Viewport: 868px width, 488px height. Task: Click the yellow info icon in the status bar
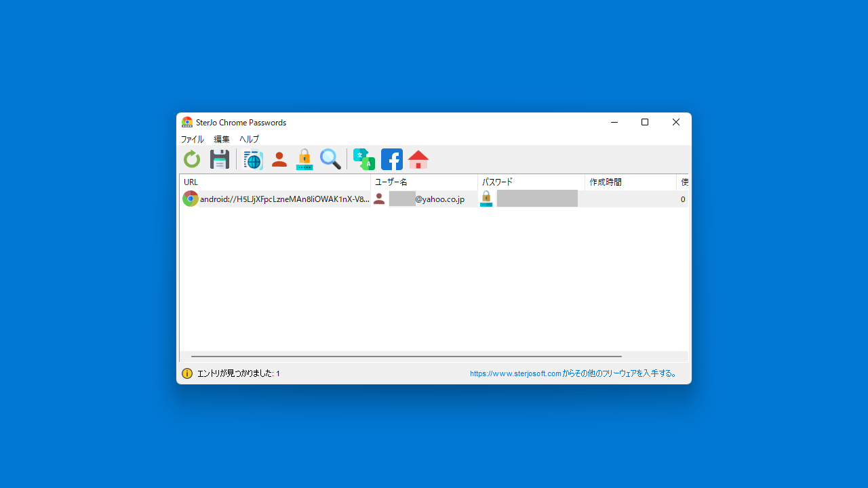tap(187, 373)
